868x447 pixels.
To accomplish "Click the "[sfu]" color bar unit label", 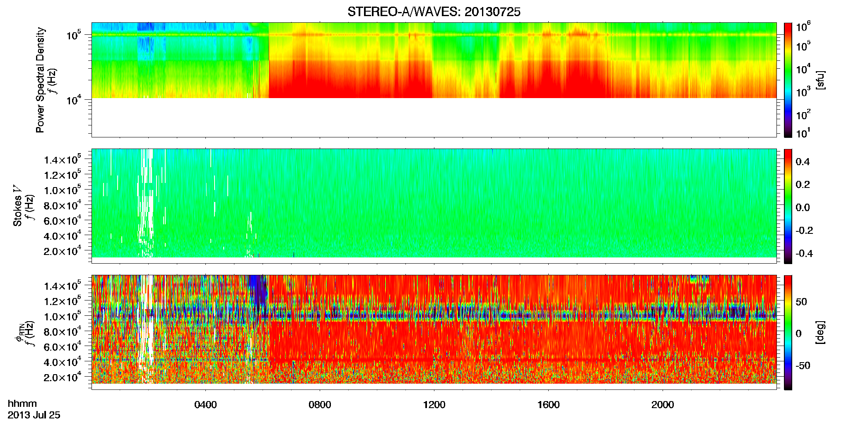I will 820,80.
